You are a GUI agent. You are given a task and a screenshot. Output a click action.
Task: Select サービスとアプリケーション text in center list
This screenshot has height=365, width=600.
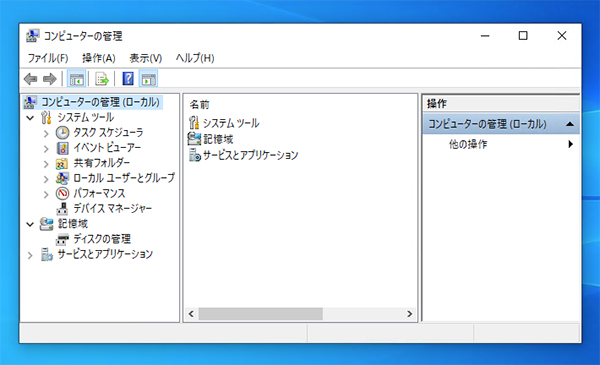pyautogui.click(x=251, y=155)
